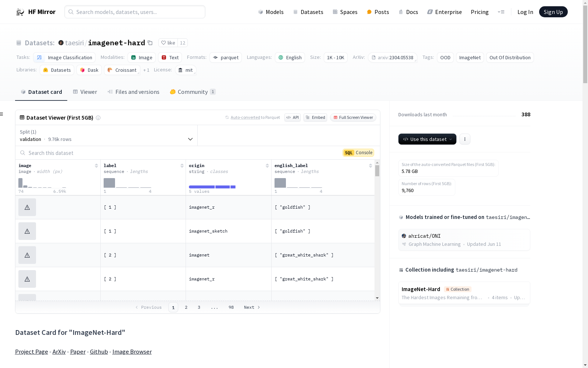Click the dataset table vertical scrollbar
The width and height of the screenshot is (588, 368).
[x=377, y=171]
